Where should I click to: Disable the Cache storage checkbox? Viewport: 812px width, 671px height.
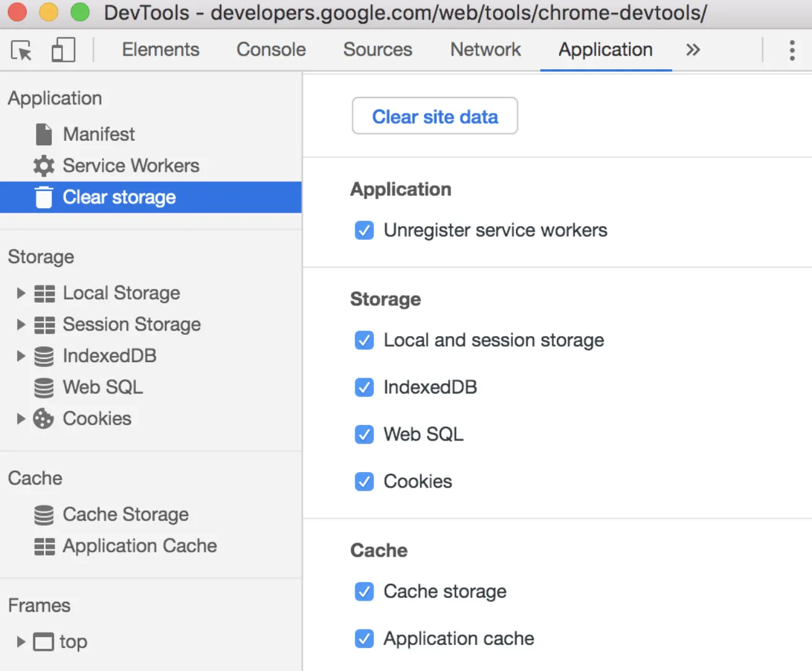[365, 592]
